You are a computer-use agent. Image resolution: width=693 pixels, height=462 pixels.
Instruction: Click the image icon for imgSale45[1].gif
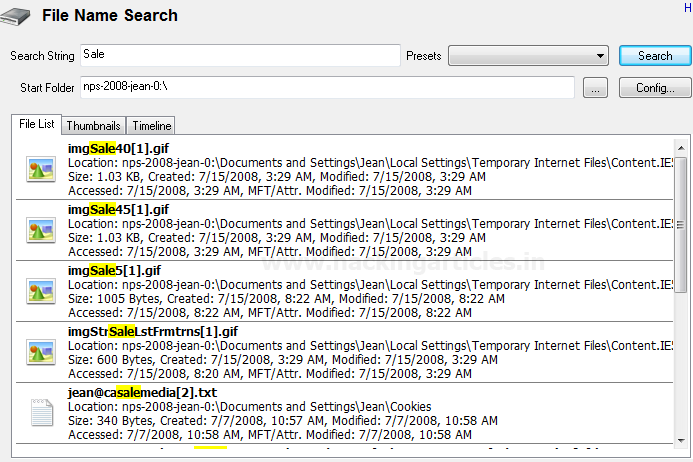pos(41,231)
